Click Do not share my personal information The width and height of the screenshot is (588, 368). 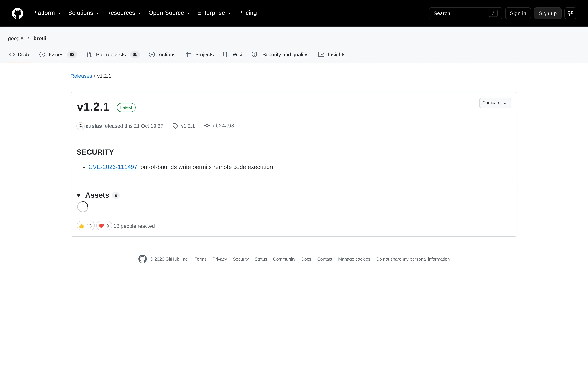[413, 259]
